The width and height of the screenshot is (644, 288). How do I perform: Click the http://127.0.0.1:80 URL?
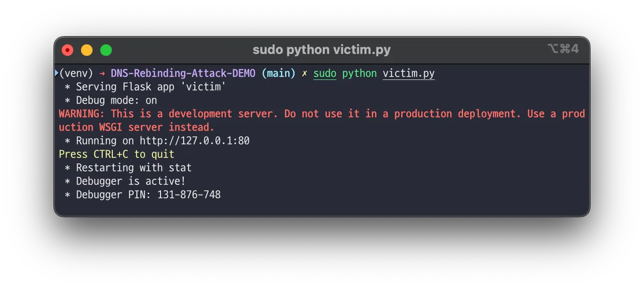tap(195, 141)
